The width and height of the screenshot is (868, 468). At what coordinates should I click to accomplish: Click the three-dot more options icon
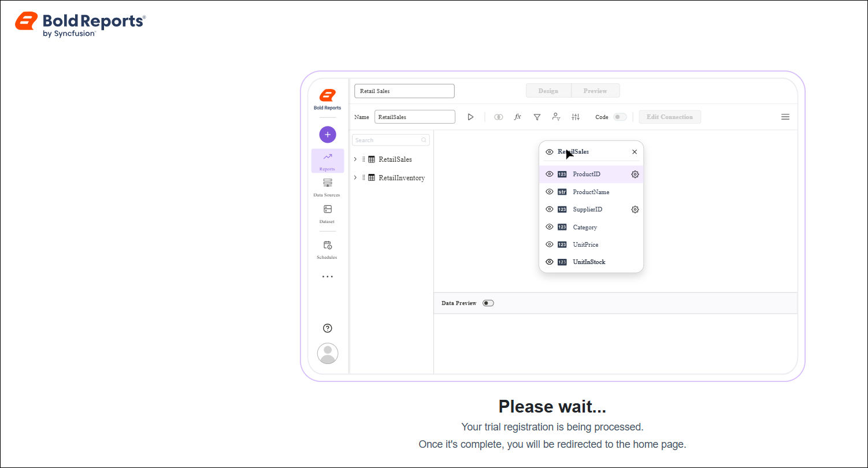pyautogui.click(x=328, y=276)
